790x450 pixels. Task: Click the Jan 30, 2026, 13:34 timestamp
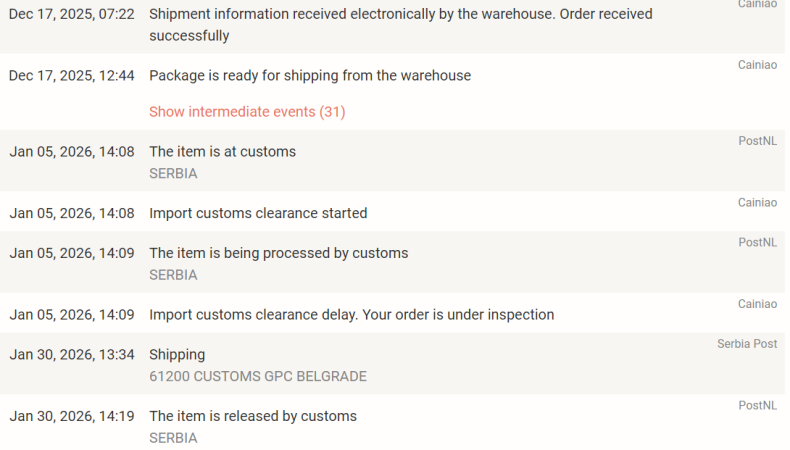coord(71,355)
